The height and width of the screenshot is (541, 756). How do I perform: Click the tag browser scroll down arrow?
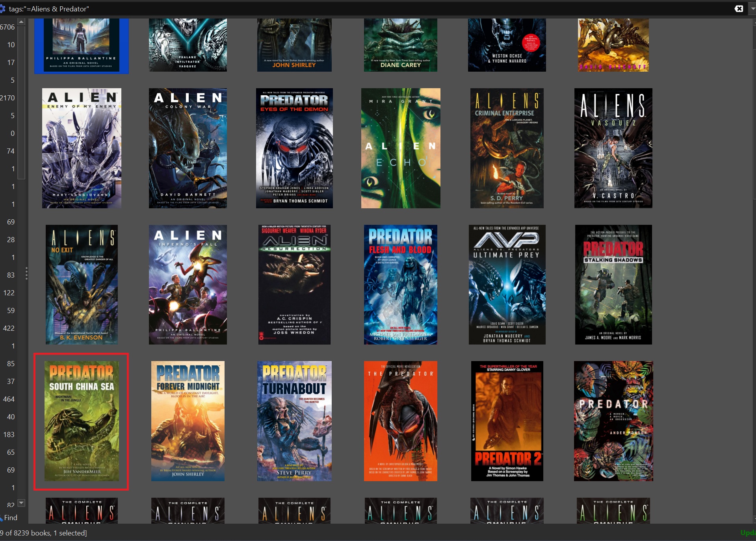click(21, 502)
